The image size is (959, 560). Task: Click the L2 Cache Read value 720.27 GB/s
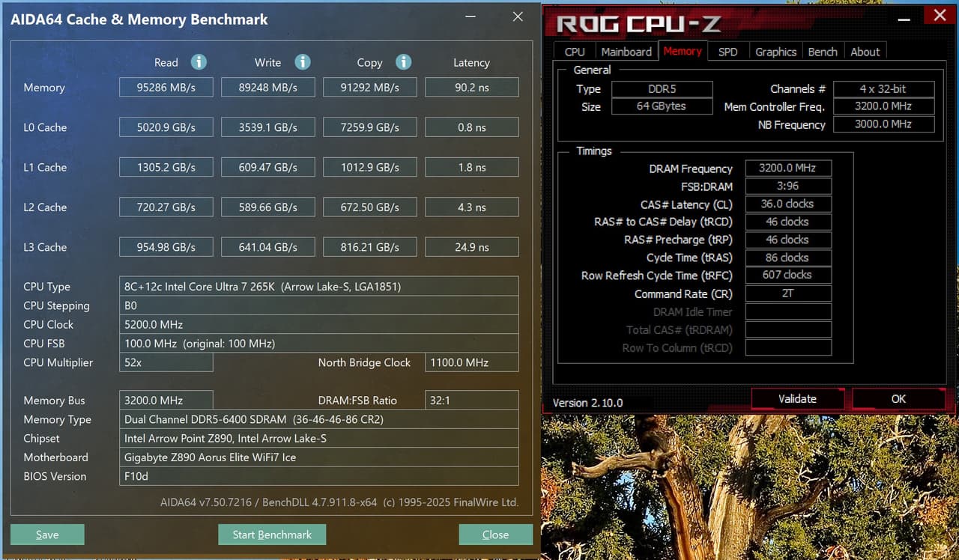166,207
